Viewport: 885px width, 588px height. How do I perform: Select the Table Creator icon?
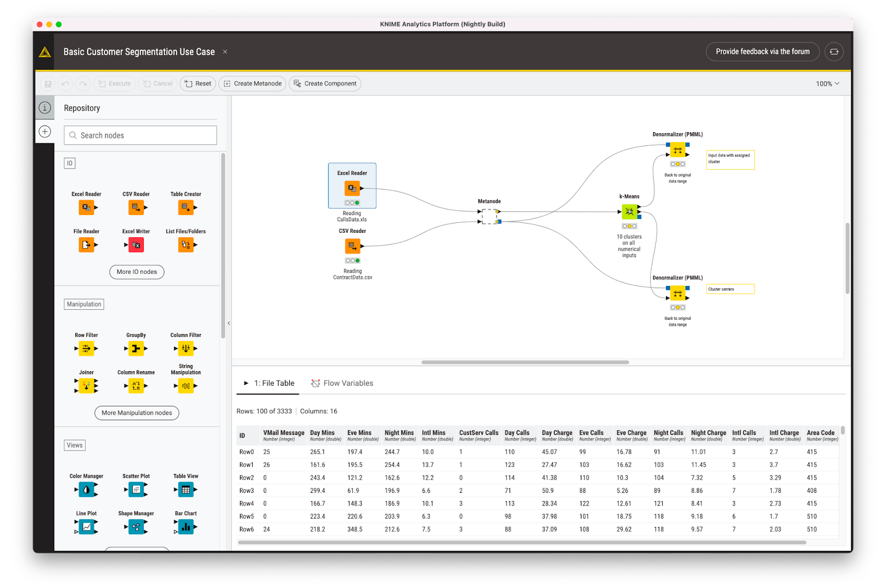186,207
